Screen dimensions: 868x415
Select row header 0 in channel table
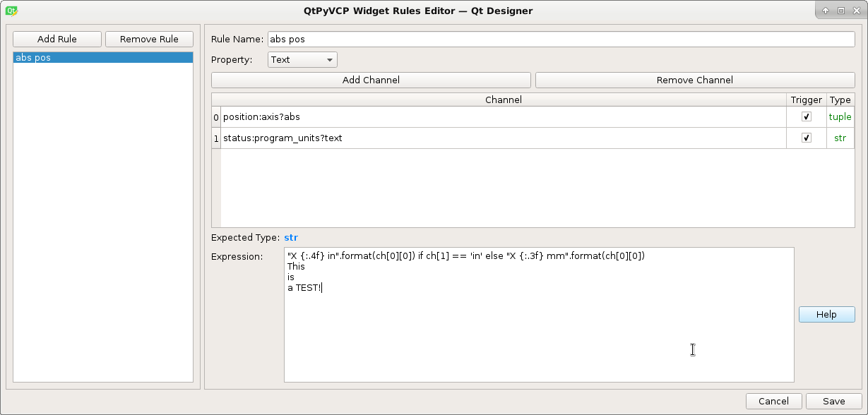(216, 116)
